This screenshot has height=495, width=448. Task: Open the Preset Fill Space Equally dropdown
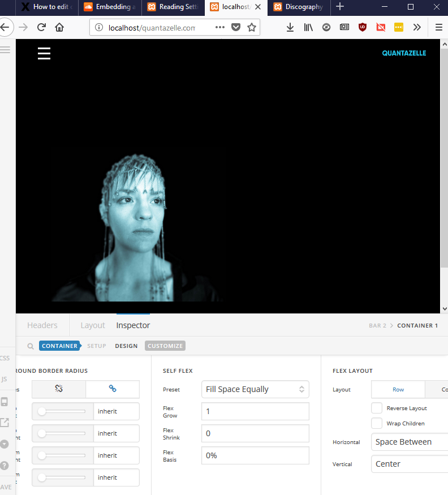point(255,389)
